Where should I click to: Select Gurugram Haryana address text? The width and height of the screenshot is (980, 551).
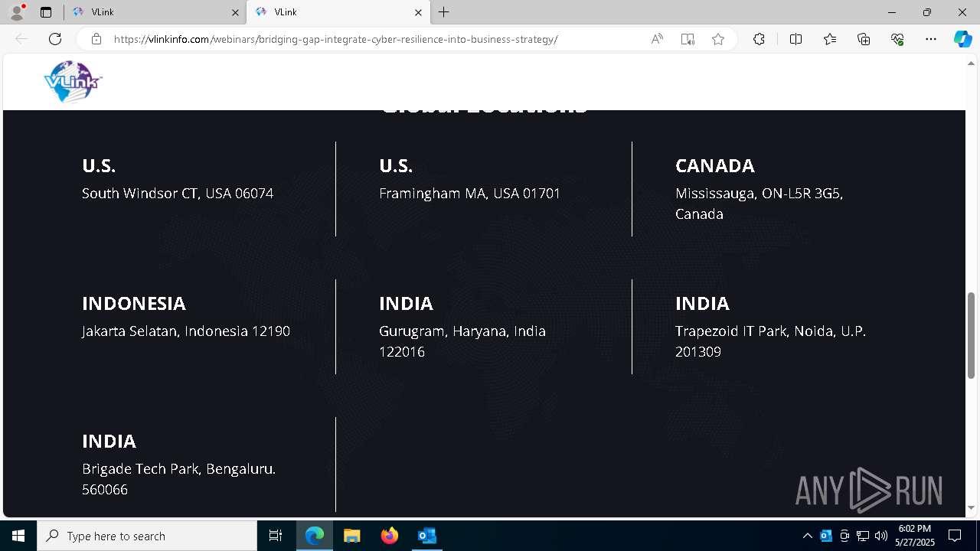[x=462, y=341]
